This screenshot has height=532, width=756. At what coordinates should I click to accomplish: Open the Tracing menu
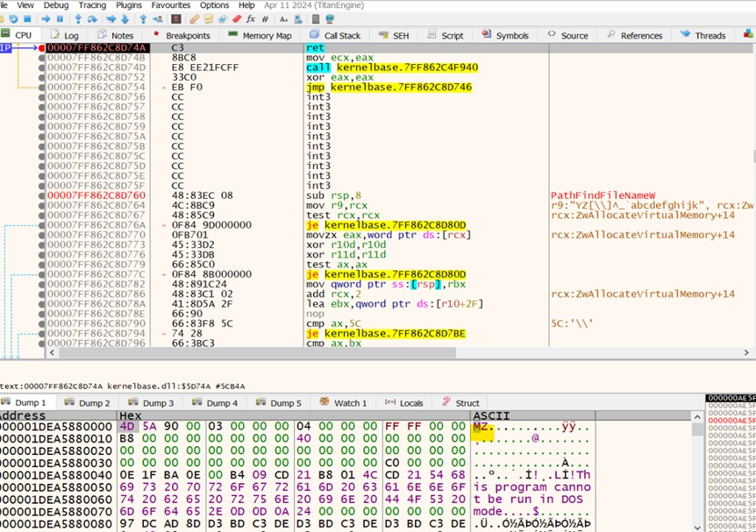(x=92, y=5)
